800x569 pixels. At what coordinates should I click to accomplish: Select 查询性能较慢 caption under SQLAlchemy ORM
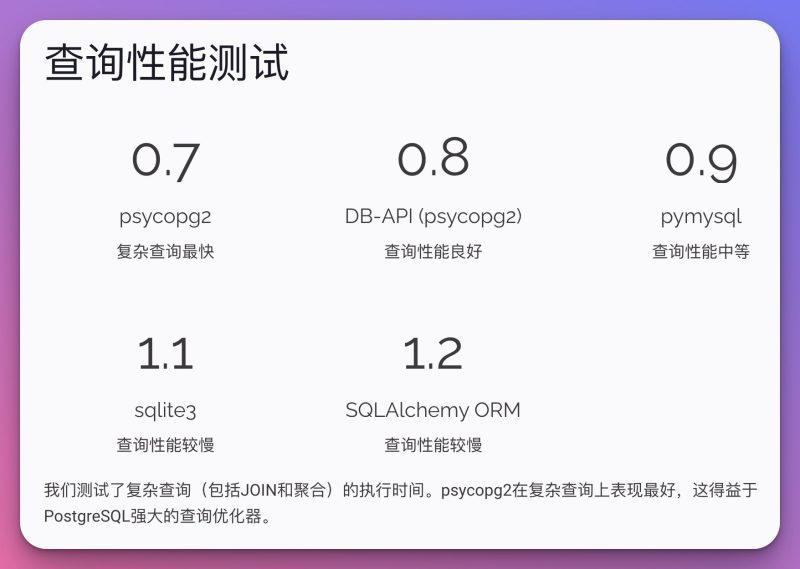433,445
